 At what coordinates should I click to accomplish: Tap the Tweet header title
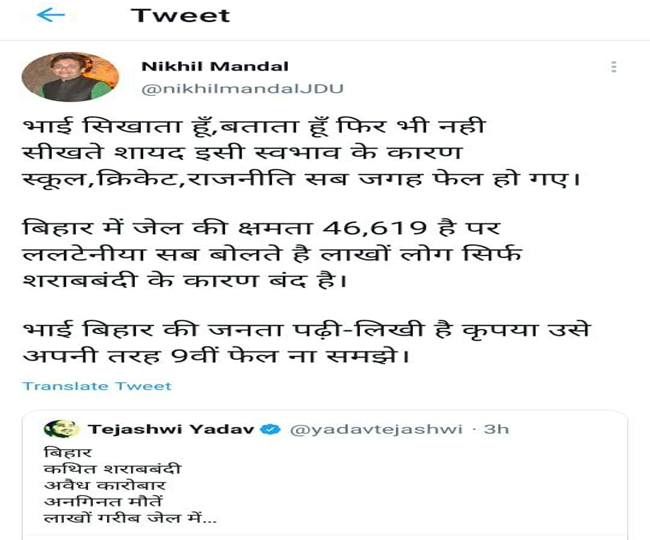pyautogui.click(x=180, y=15)
